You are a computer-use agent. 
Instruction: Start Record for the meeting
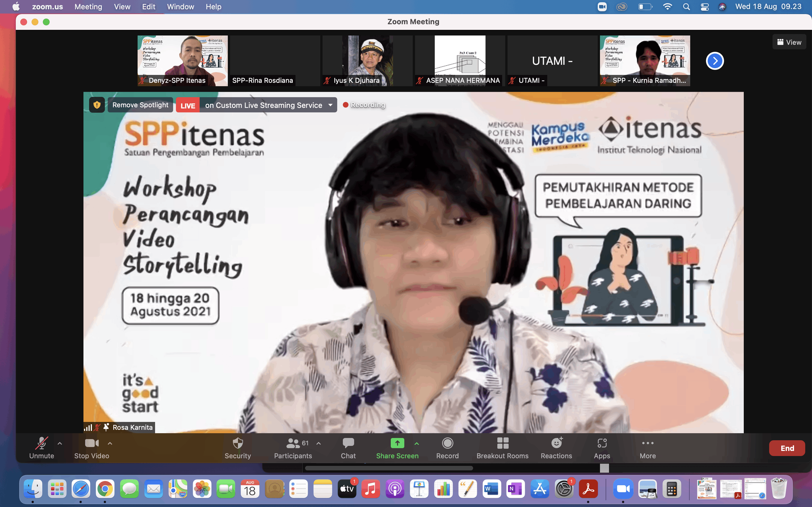(x=447, y=447)
